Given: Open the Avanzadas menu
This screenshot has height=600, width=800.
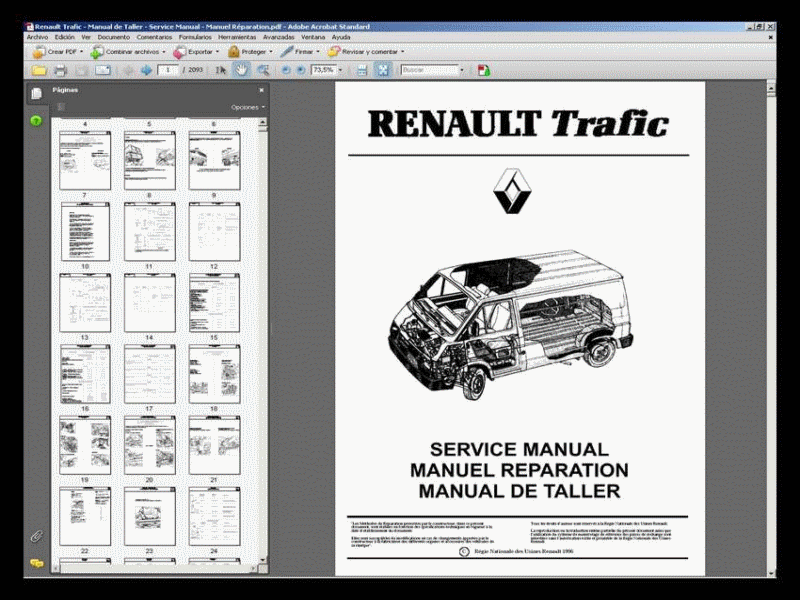Looking at the screenshot, I should point(279,37).
